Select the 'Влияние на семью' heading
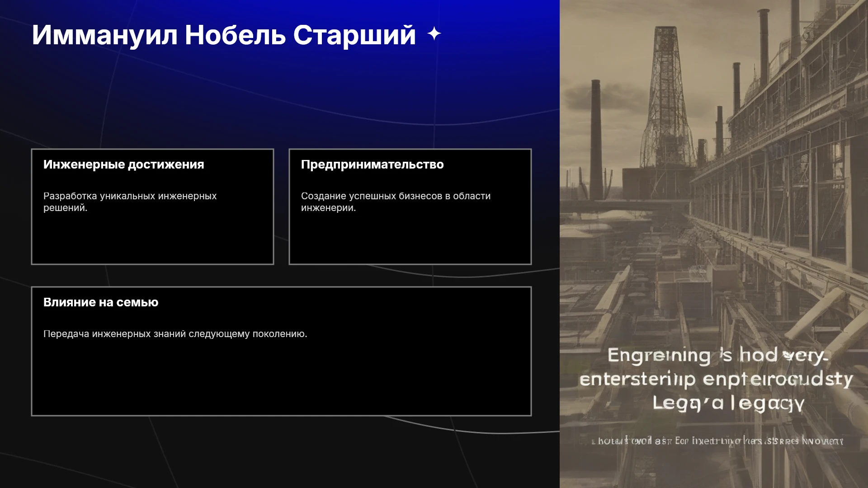This screenshot has height=488, width=868. click(x=101, y=302)
